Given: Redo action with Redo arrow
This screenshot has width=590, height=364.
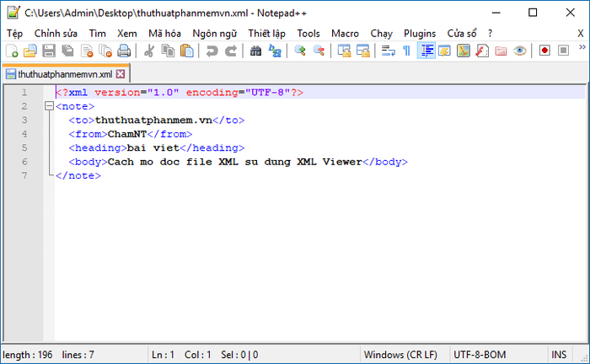Looking at the screenshot, I should (x=231, y=51).
